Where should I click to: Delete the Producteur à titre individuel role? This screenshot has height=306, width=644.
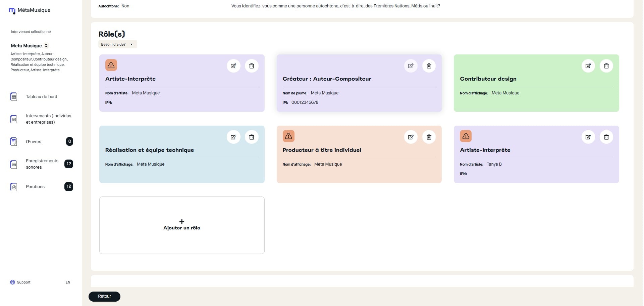point(429,137)
